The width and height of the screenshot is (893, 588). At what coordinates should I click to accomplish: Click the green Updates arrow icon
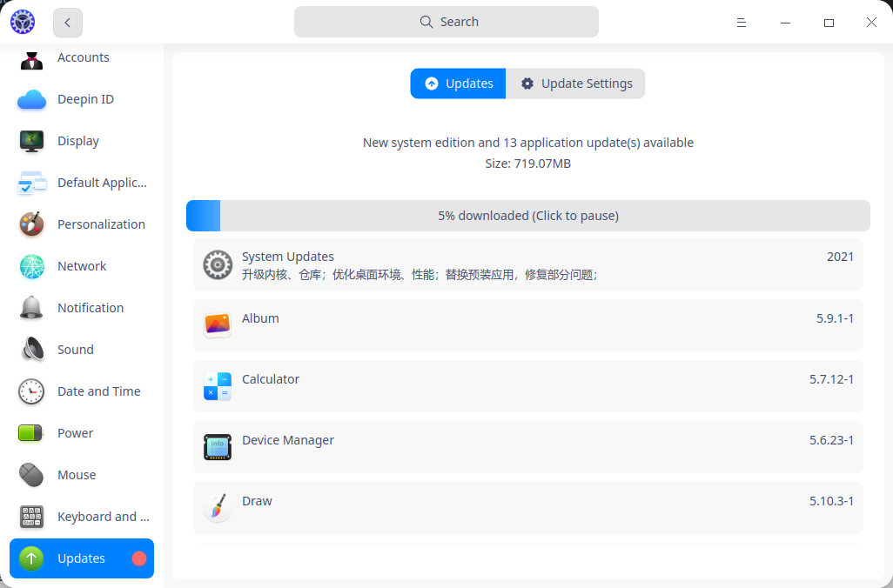(31, 558)
